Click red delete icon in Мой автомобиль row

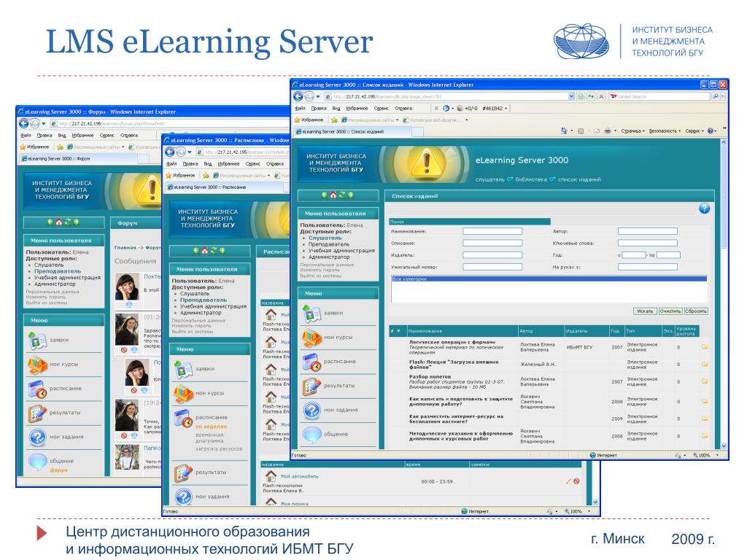tap(576, 481)
